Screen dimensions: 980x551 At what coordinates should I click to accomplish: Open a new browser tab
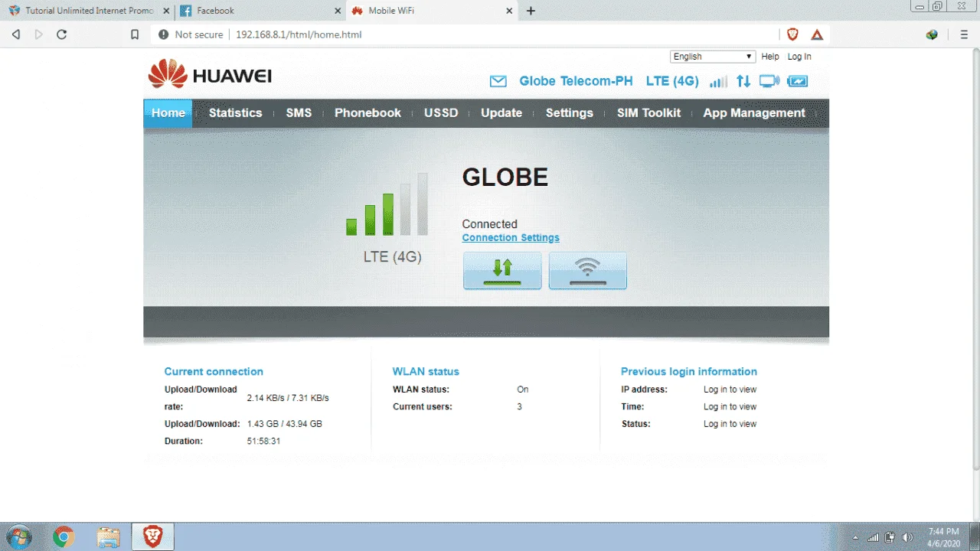531,11
